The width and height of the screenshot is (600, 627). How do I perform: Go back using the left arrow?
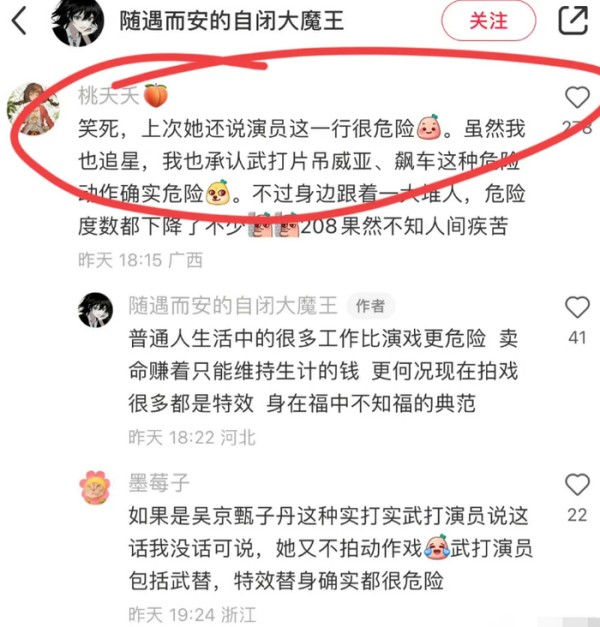click(x=19, y=21)
